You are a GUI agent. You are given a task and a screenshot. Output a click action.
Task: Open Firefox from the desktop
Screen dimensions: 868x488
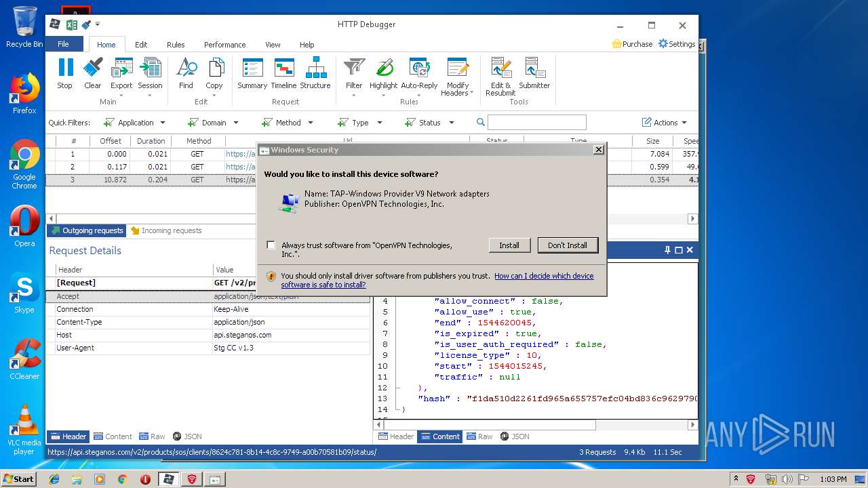(24, 94)
